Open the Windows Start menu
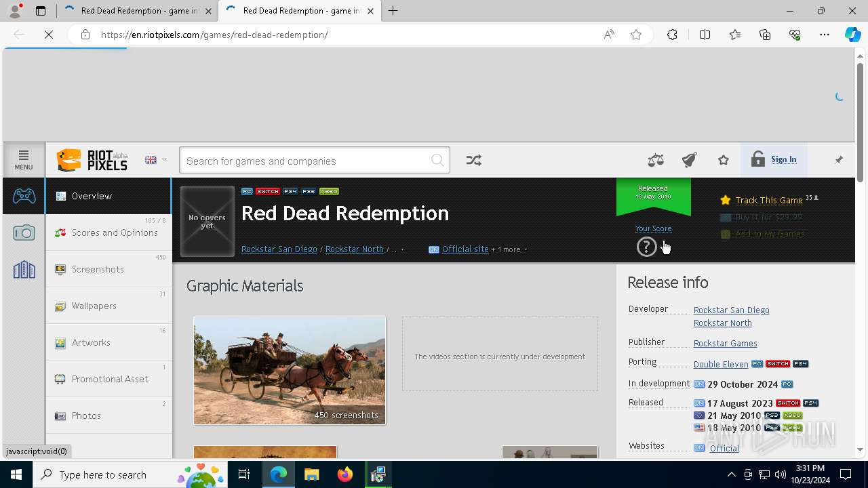Screen dimensions: 868x488 (x=16, y=474)
